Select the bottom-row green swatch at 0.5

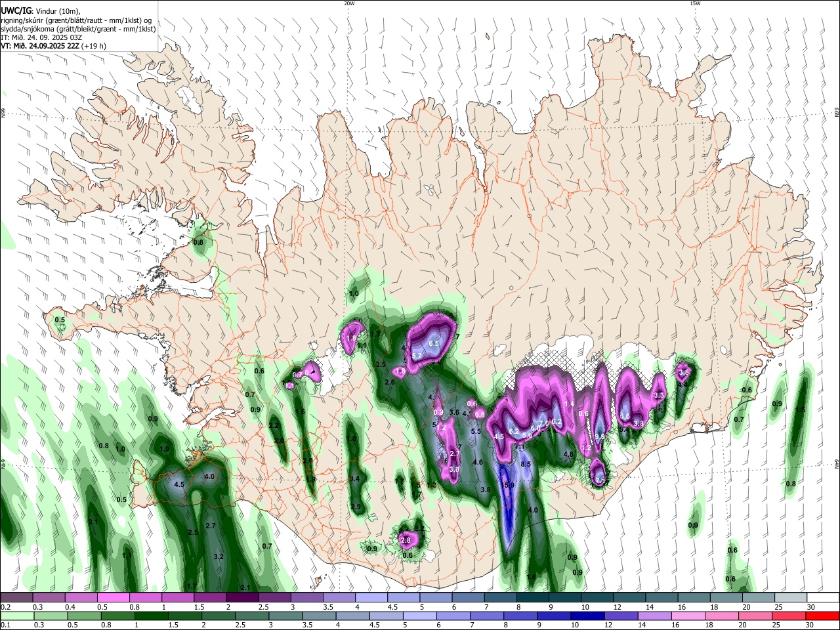(x=84, y=616)
